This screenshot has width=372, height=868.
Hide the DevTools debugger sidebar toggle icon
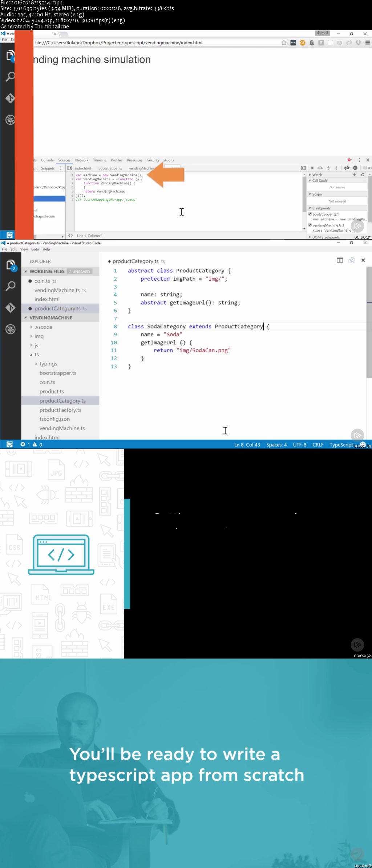click(303, 168)
